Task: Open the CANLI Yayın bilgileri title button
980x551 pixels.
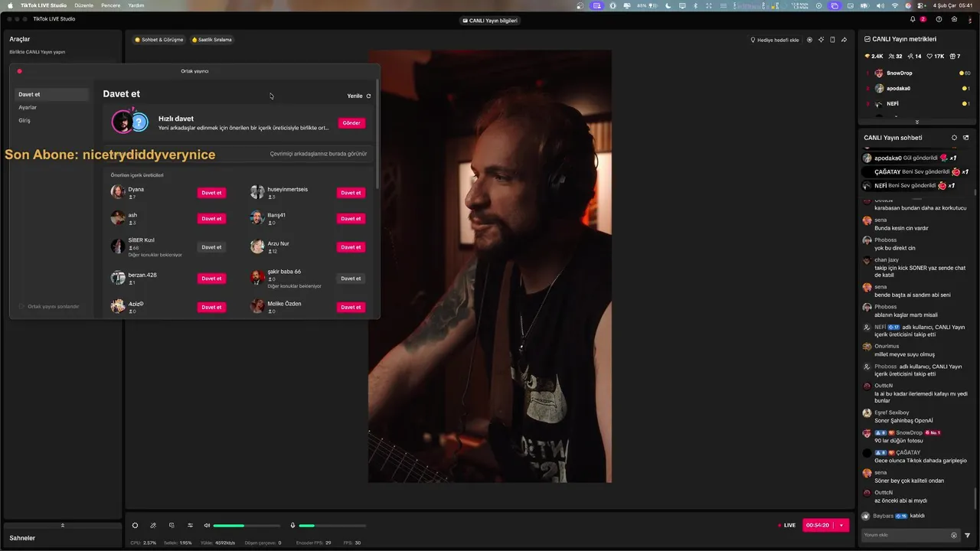Action: (x=490, y=21)
